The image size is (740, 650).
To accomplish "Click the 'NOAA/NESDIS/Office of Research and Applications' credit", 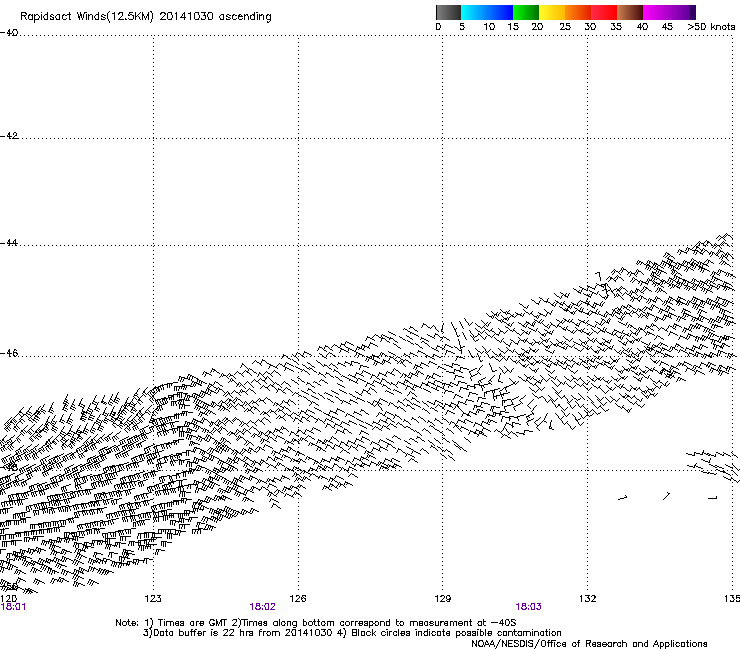I will (589, 644).
